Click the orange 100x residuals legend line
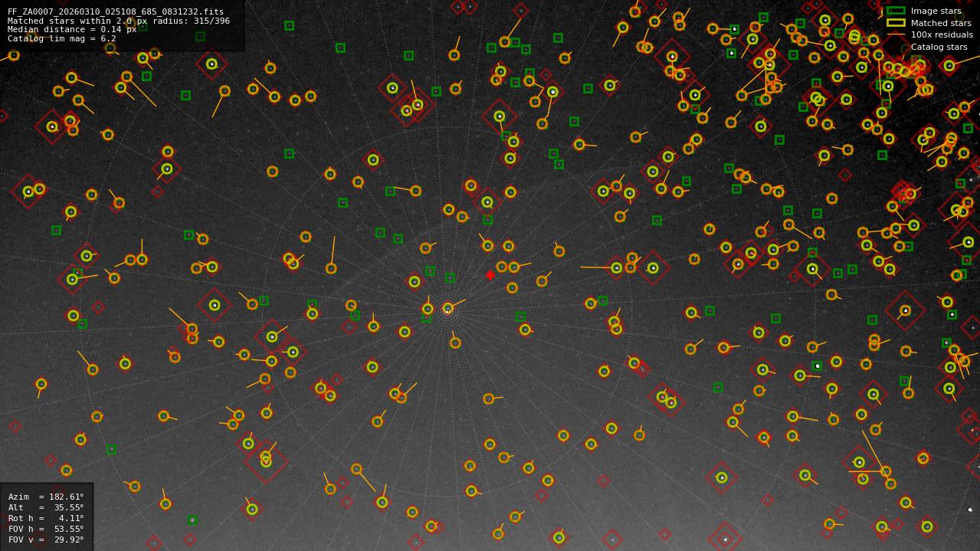980x551 pixels. click(x=896, y=34)
